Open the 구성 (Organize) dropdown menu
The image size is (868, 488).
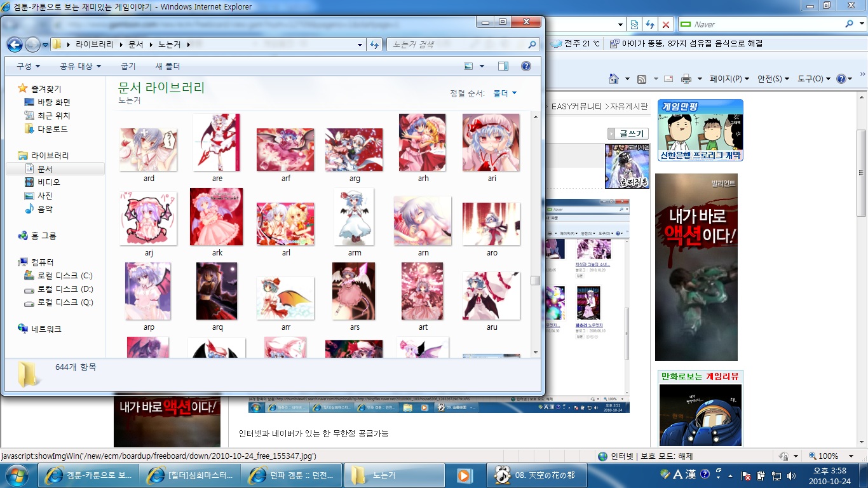pos(28,66)
